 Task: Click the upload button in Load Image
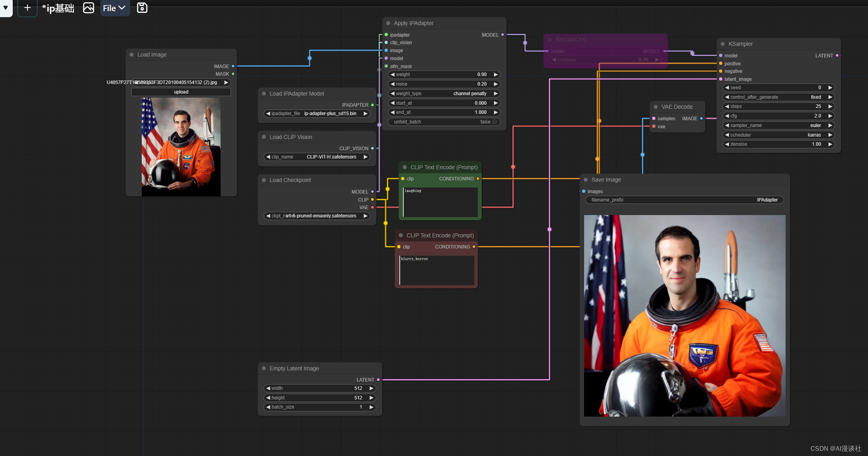click(181, 92)
